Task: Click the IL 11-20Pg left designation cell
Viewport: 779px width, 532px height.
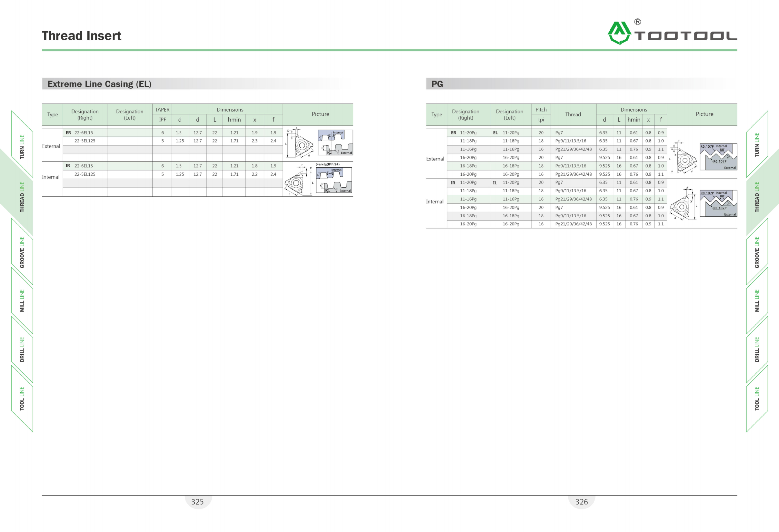Action: (511, 182)
